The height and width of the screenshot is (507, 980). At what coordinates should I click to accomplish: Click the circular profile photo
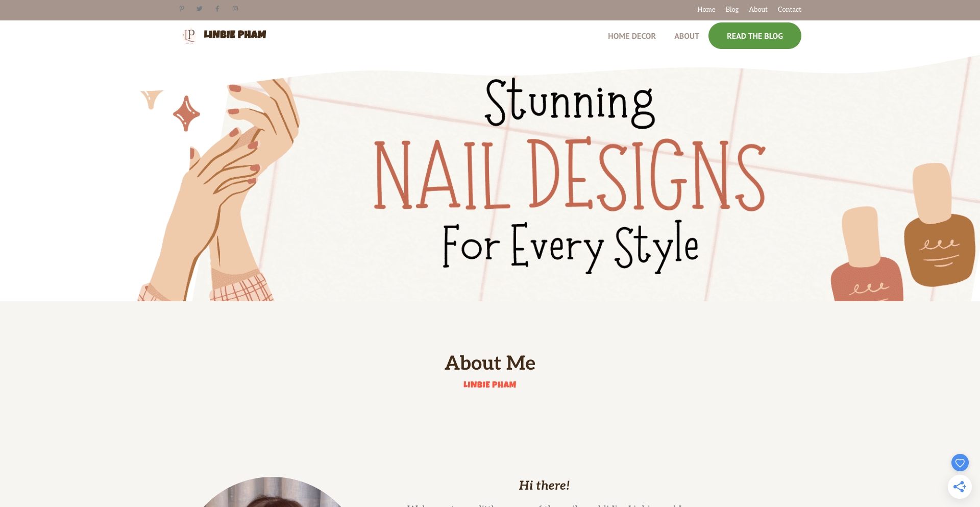click(x=273, y=492)
